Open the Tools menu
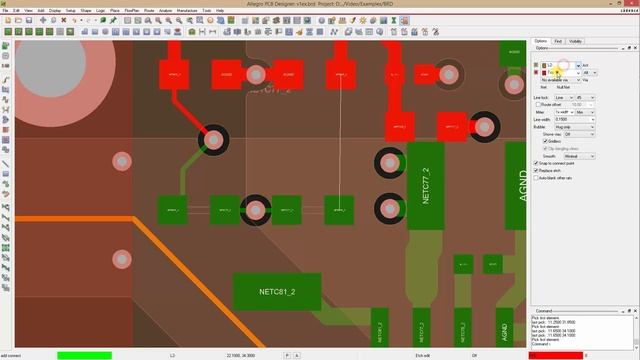This screenshot has width=640, height=360. (x=207, y=10)
